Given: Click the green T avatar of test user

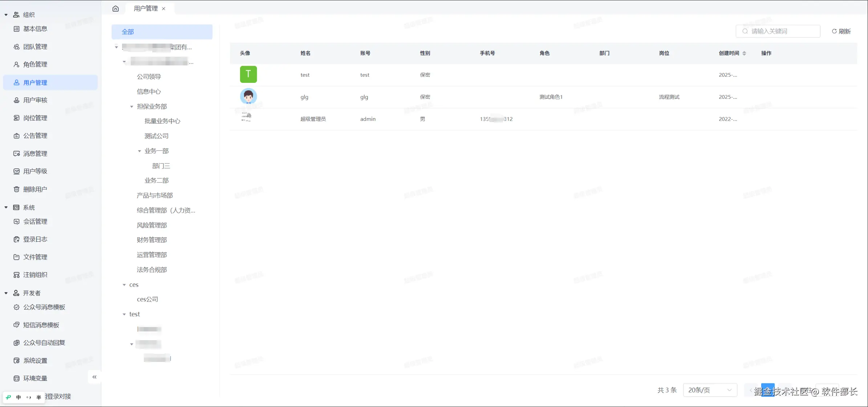Looking at the screenshot, I should (x=248, y=74).
